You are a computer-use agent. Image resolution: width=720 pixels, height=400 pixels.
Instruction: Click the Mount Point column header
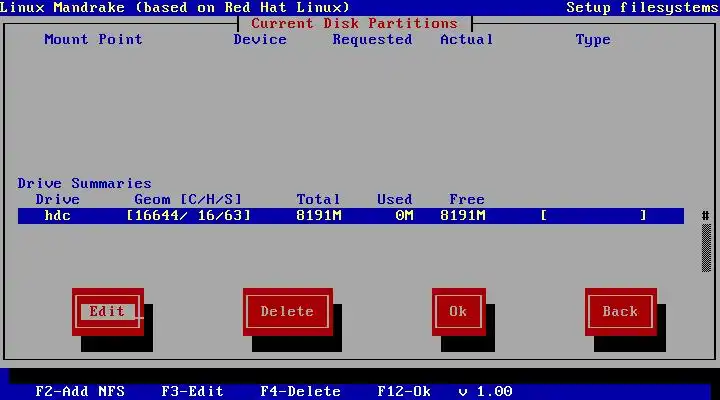coord(93,39)
